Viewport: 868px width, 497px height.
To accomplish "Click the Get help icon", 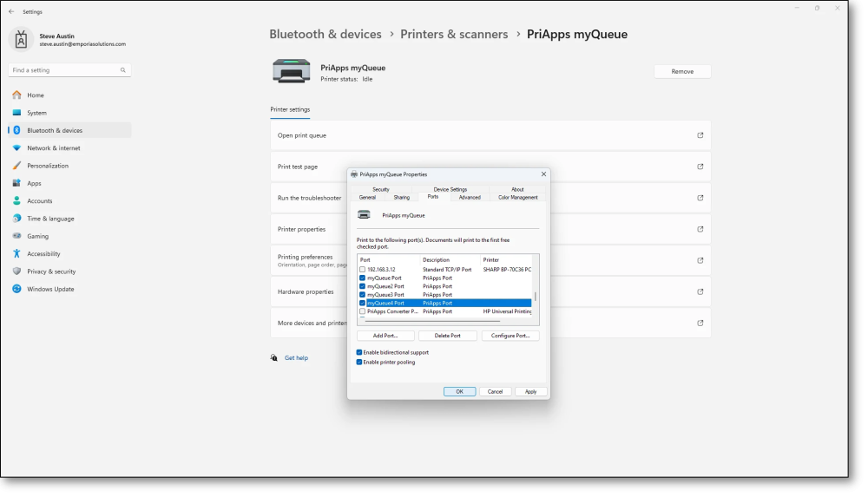I will pyautogui.click(x=274, y=358).
